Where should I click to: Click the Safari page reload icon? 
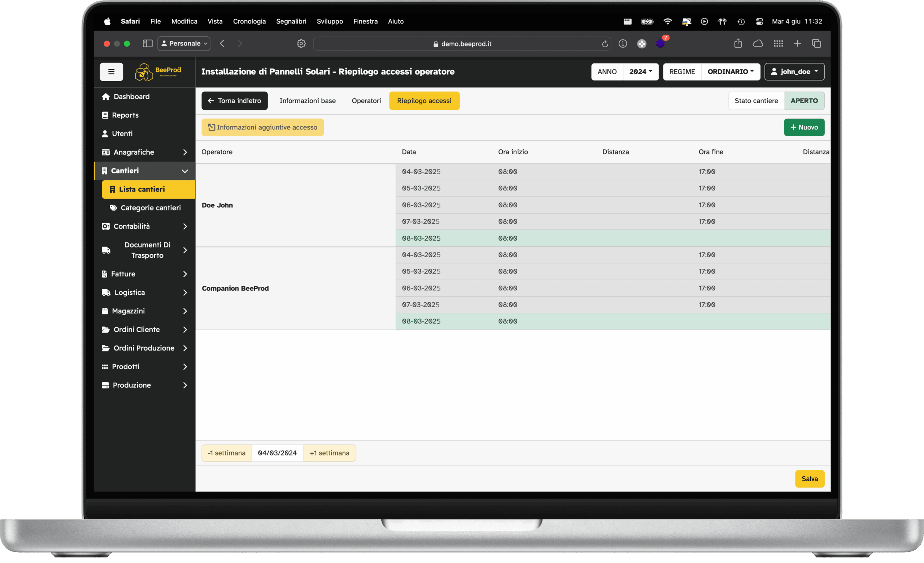[605, 44]
